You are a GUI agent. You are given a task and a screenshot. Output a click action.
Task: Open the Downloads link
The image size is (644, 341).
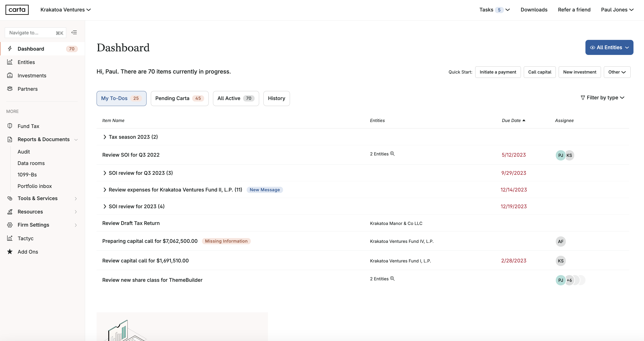click(x=534, y=10)
